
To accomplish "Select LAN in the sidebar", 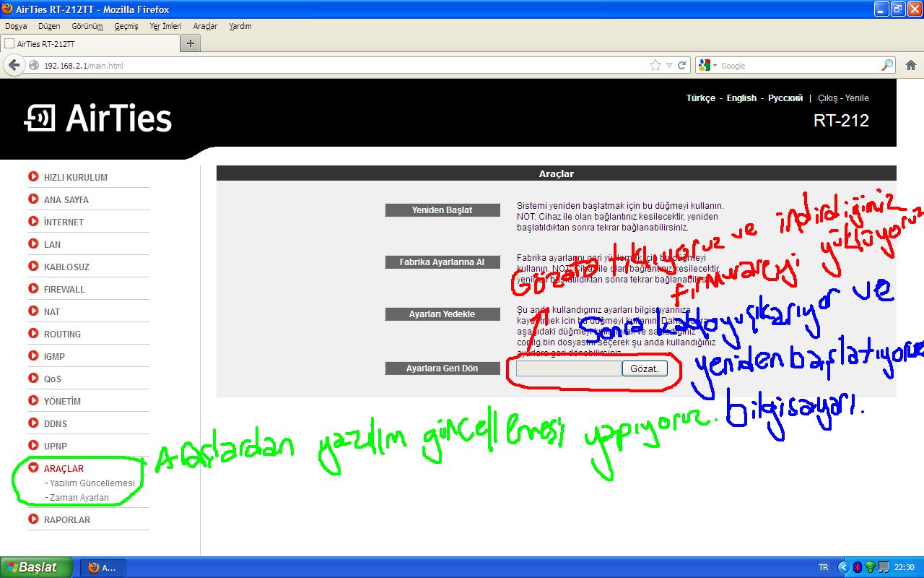I will (52, 244).
